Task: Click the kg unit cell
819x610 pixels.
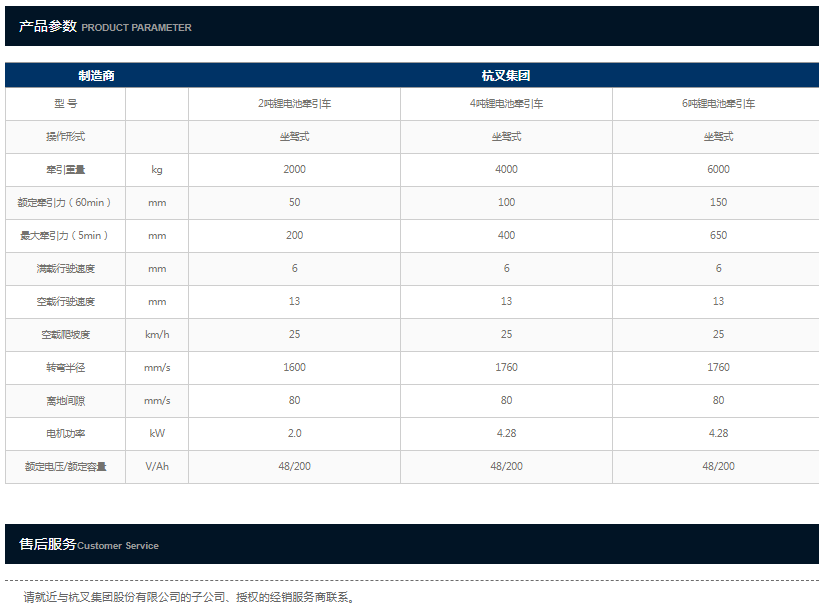Action: (157, 169)
